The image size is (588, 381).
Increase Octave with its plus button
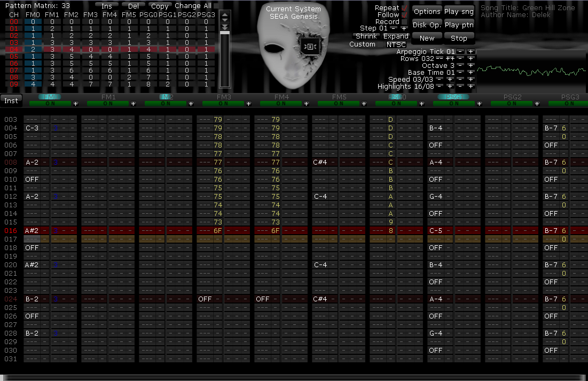click(471, 66)
